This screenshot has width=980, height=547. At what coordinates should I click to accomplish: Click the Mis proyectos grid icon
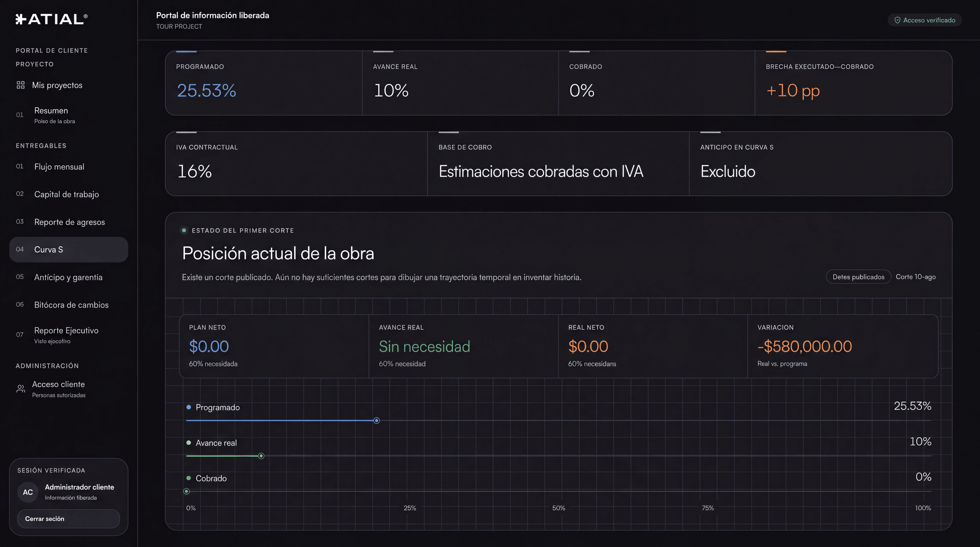click(21, 85)
